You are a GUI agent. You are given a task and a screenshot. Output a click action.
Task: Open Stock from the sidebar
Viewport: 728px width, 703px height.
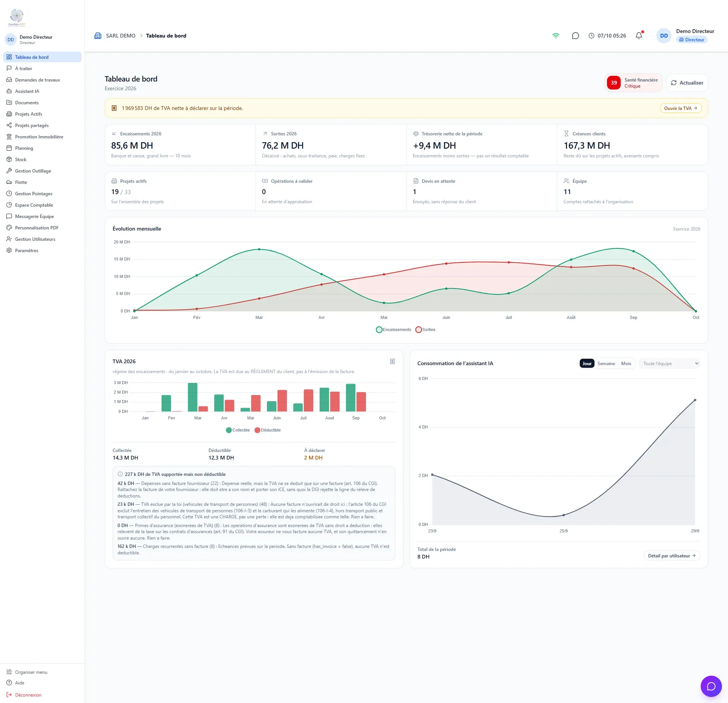pos(42,159)
